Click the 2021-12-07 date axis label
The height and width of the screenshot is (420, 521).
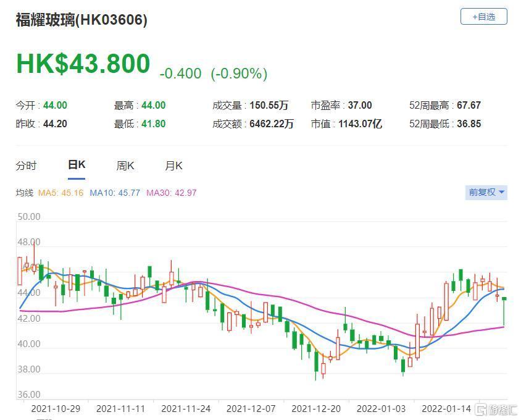(x=251, y=409)
